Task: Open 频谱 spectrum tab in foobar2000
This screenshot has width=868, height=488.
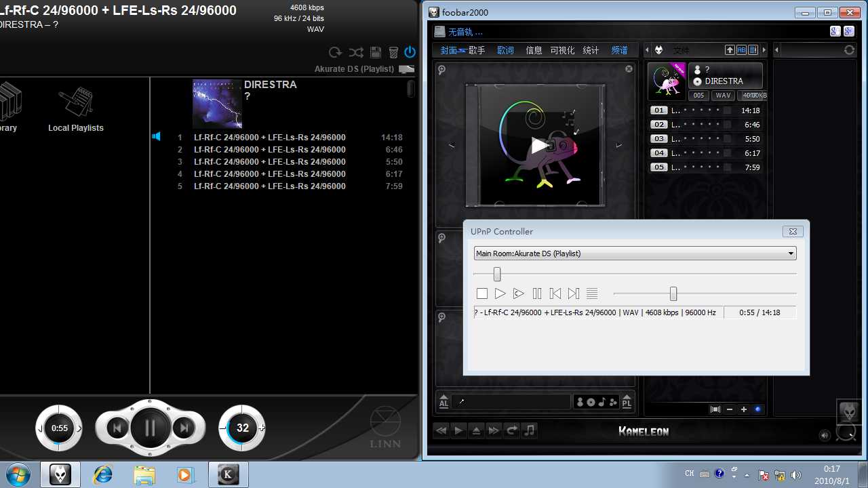Action: (x=619, y=50)
